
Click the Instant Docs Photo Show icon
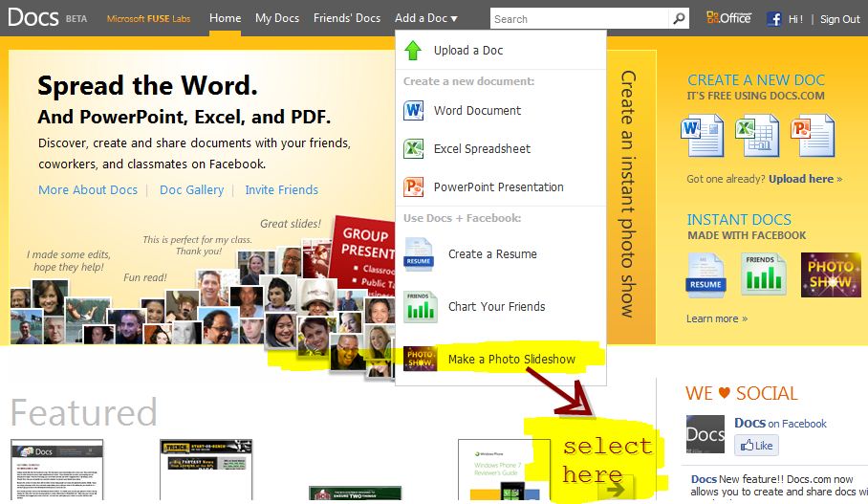click(831, 274)
